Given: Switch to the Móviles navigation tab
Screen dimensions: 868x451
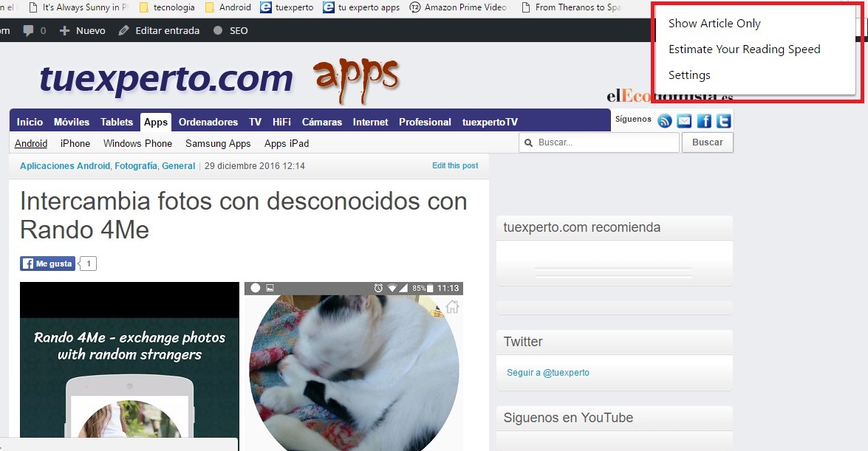Looking at the screenshot, I should click(72, 122).
